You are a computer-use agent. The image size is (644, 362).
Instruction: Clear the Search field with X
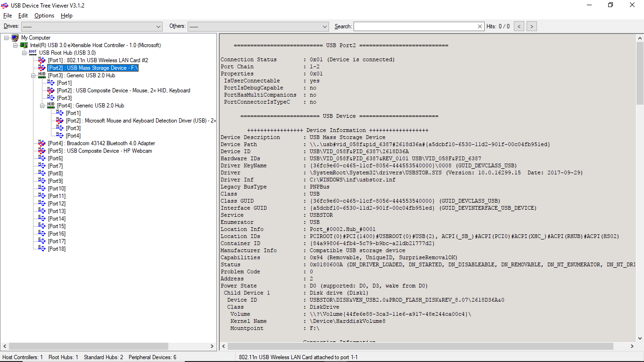tap(480, 26)
